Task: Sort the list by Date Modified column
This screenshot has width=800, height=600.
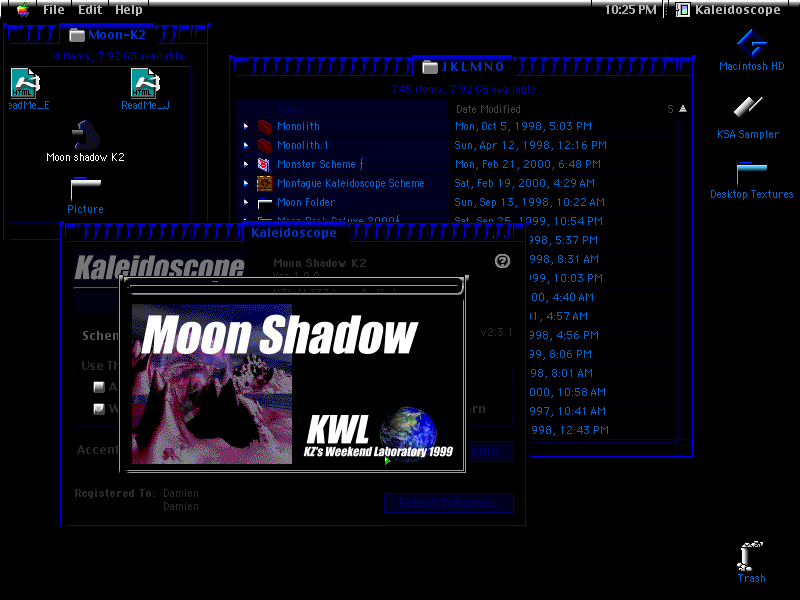Action: pos(488,109)
